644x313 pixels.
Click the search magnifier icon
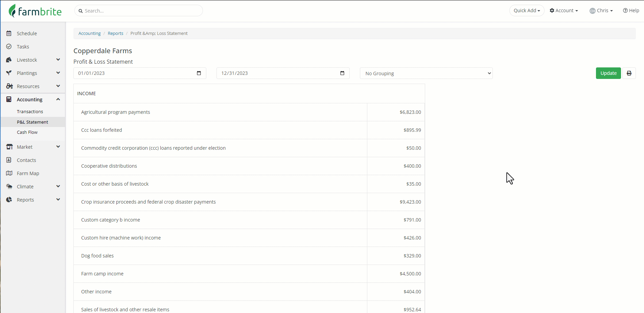[x=80, y=11]
